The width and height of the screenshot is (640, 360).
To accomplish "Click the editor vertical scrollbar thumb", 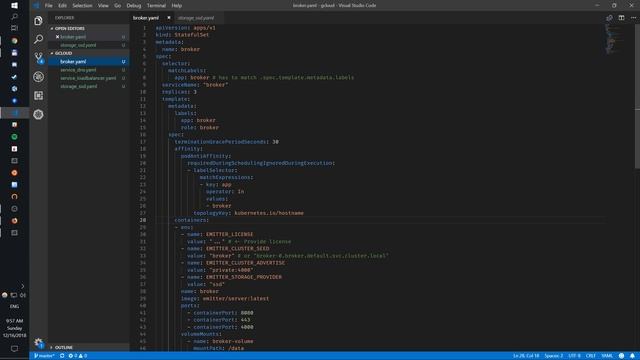I will [x=637, y=96].
